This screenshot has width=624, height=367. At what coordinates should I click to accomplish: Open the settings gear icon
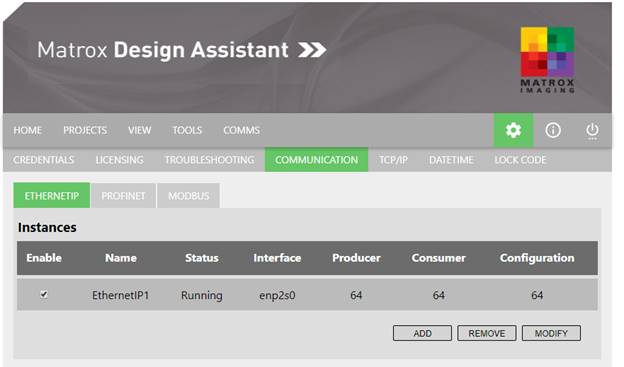point(513,130)
